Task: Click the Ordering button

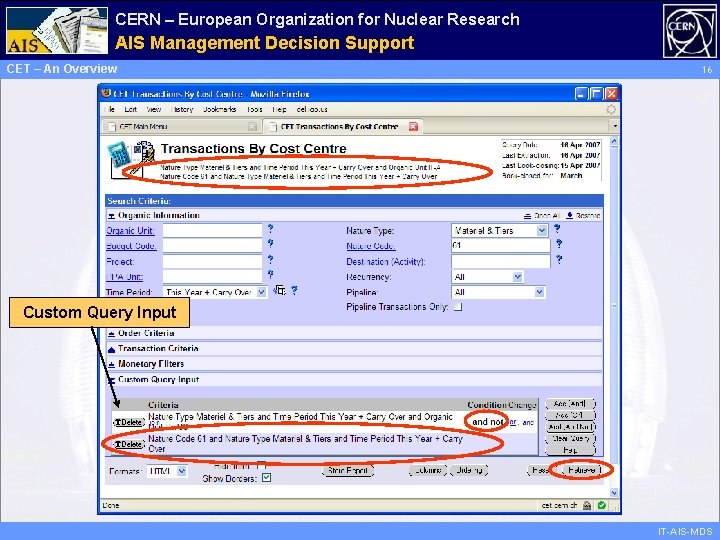Action: click(469, 471)
